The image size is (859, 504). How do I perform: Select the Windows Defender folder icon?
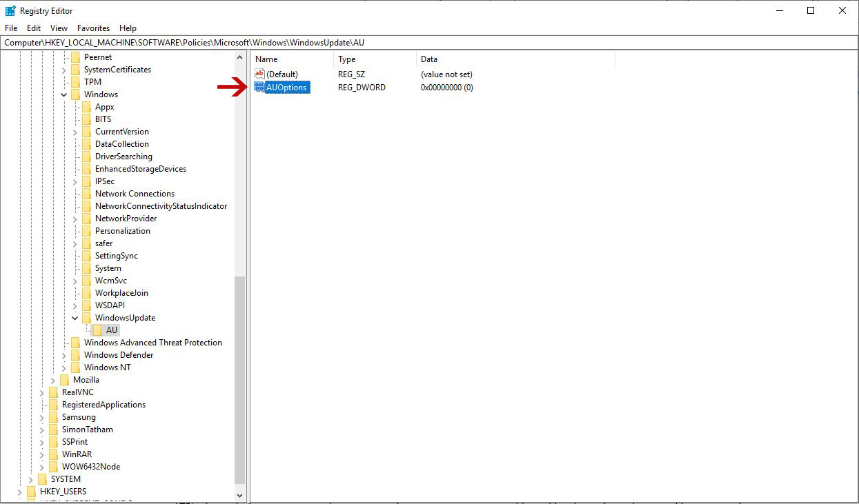pyautogui.click(x=77, y=354)
